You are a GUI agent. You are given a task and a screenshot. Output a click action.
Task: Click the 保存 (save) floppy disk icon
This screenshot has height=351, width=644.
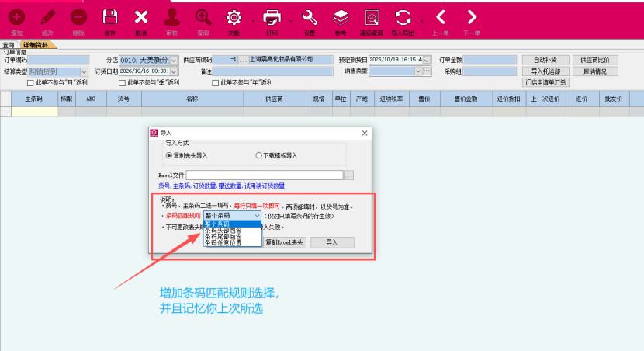(x=109, y=17)
